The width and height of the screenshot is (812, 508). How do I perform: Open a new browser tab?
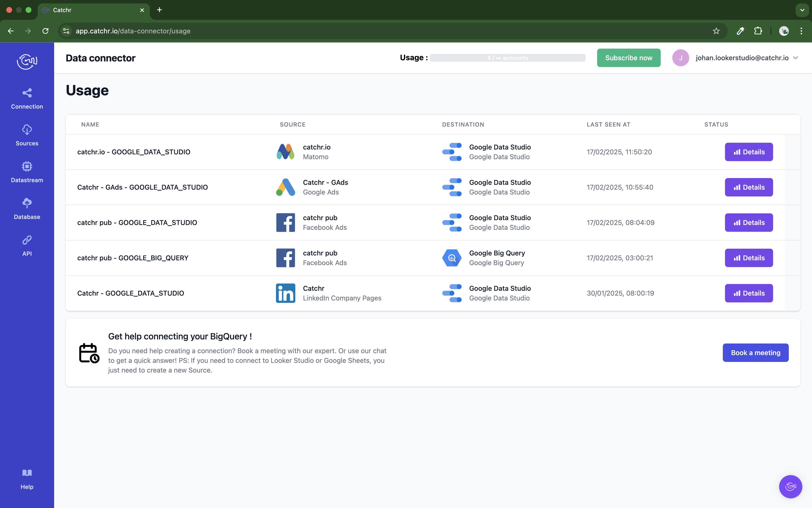pos(159,10)
